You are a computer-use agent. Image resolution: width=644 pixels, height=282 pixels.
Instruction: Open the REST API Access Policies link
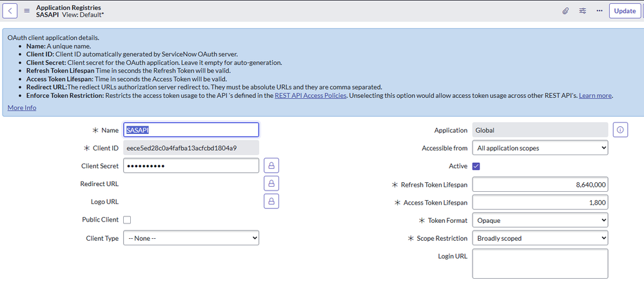[310, 95]
